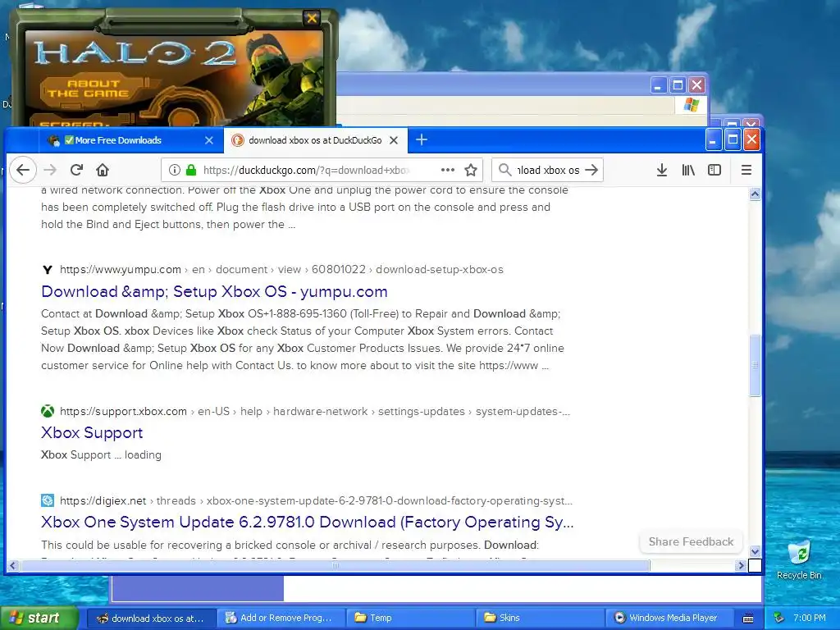Image resolution: width=840 pixels, height=630 pixels.
Task: Click the digiex favicon
Action: (x=48, y=500)
